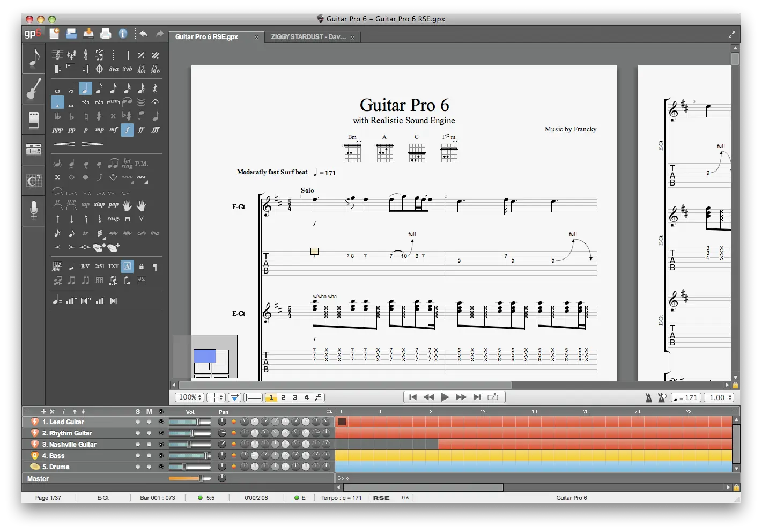This screenshot has width=762, height=532.
Task: Select the sharp accidental icon
Action: click(99, 115)
